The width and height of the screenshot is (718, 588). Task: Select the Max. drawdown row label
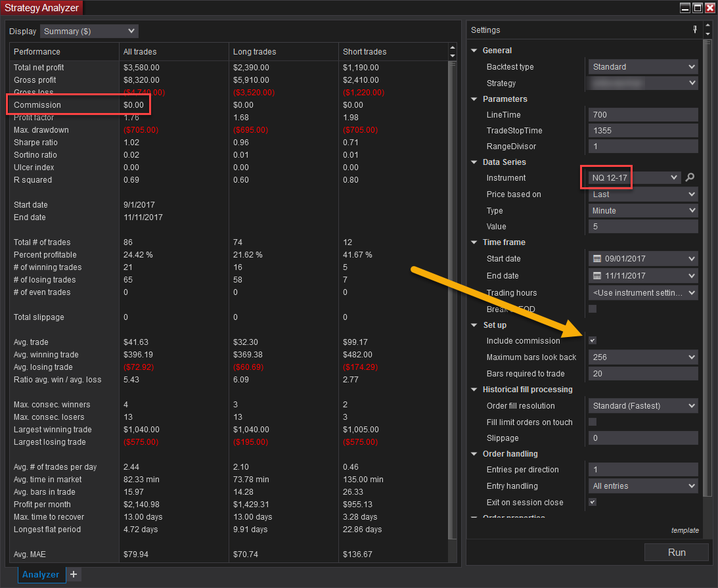point(41,130)
